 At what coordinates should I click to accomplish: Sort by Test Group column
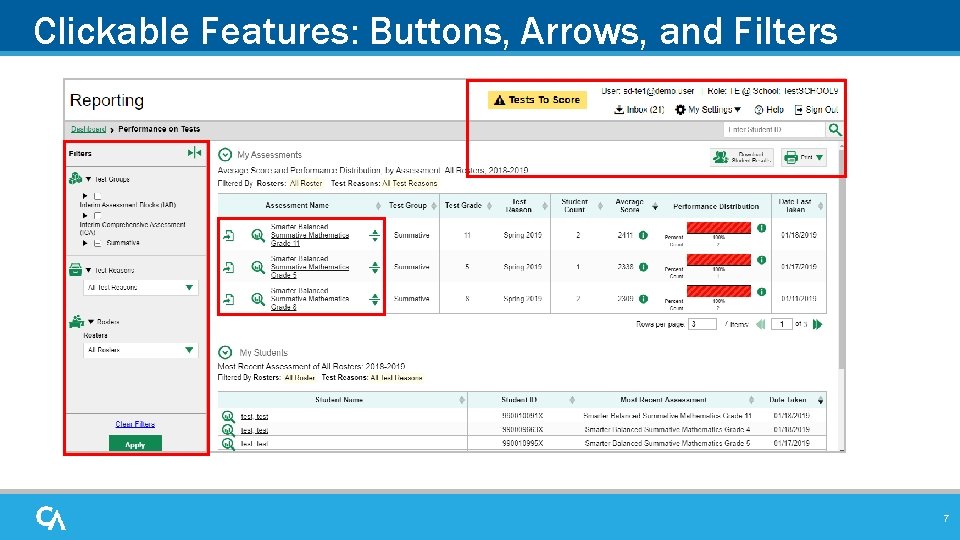(433, 206)
